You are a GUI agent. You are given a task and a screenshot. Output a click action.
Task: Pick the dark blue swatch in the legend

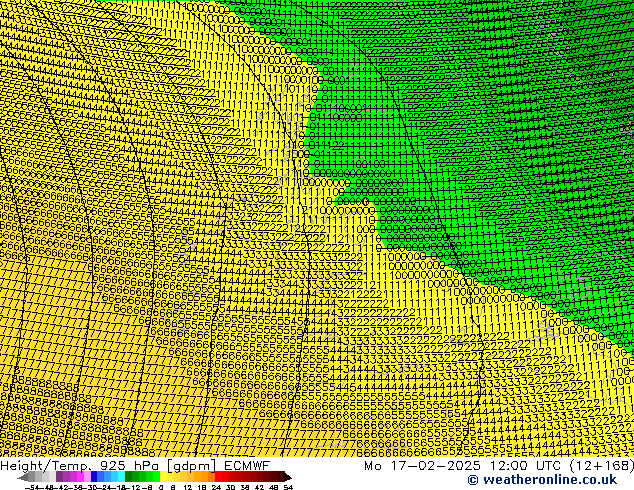(100, 476)
